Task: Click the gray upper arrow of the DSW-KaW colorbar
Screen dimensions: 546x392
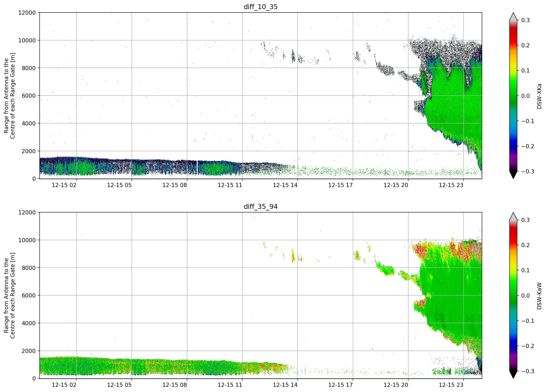Action: click(x=513, y=216)
